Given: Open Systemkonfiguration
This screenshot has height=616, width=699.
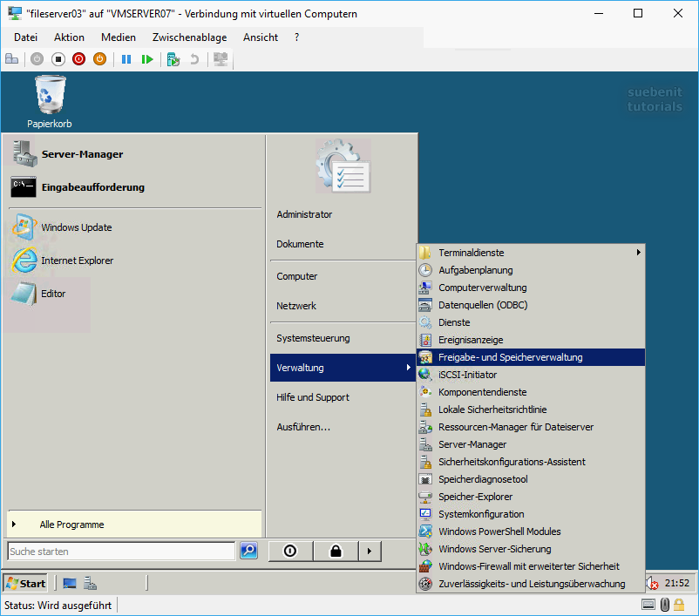Looking at the screenshot, I should coord(531,514).
